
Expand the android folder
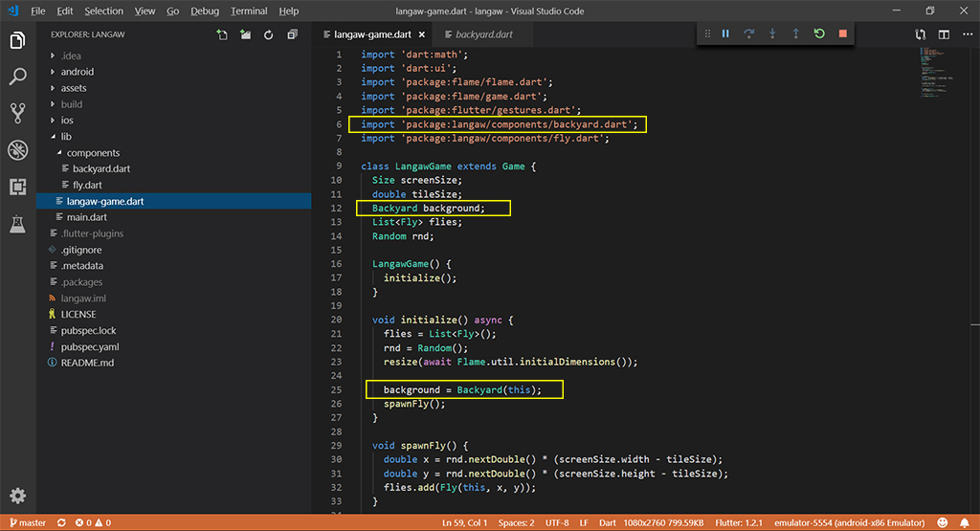[77, 72]
